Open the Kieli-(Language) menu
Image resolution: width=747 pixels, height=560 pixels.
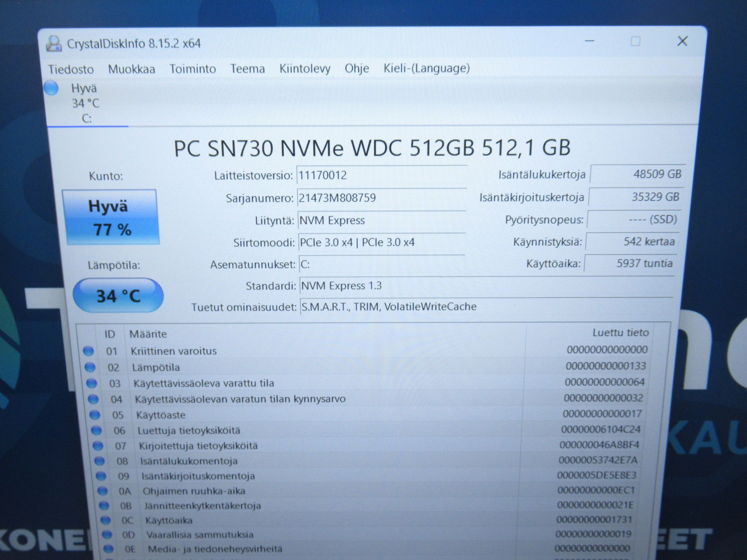point(426,68)
